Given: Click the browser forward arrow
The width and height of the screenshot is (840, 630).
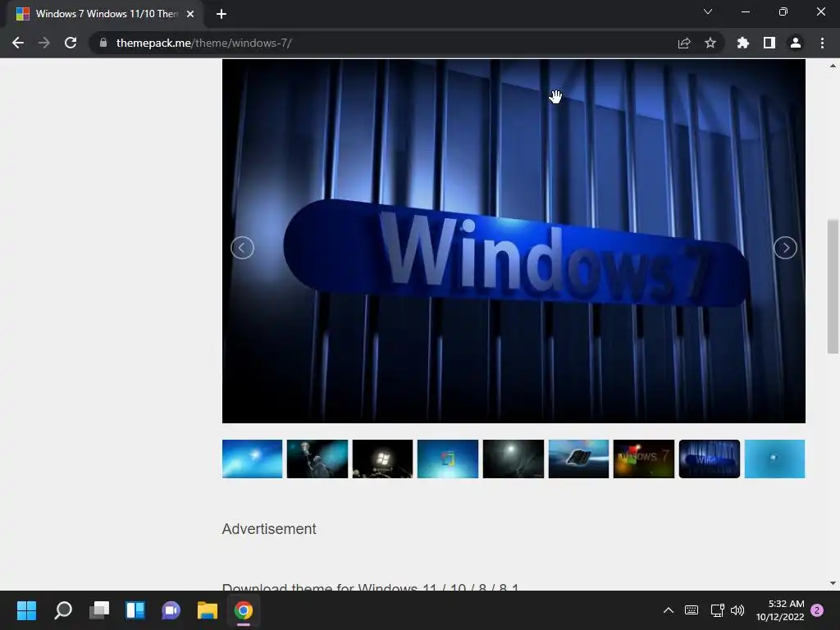Looking at the screenshot, I should 44,43.
